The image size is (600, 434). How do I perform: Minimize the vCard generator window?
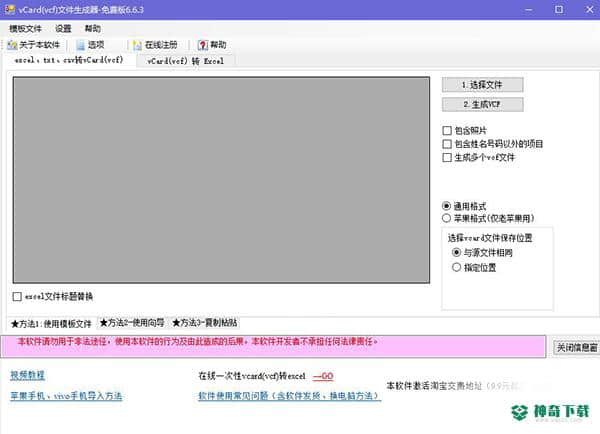click(x=529, y=10)
